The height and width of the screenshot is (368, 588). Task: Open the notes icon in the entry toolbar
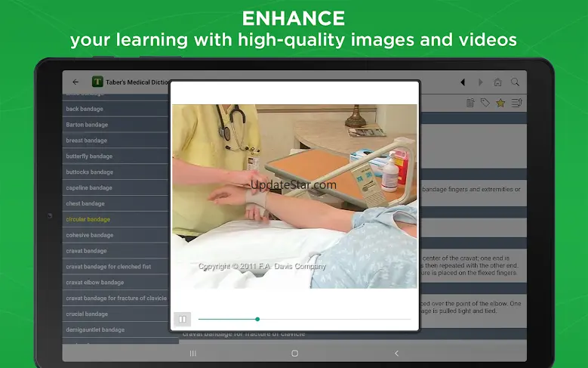(470, 103)
